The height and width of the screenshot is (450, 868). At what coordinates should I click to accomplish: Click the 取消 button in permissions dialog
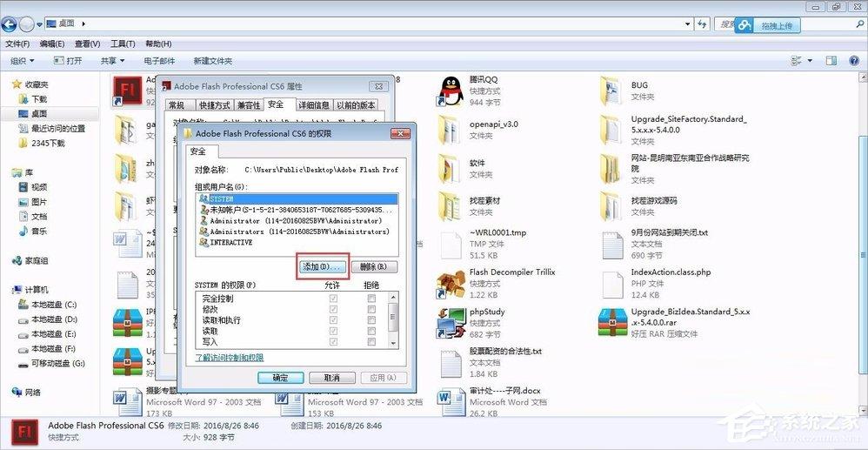[331, 378]
